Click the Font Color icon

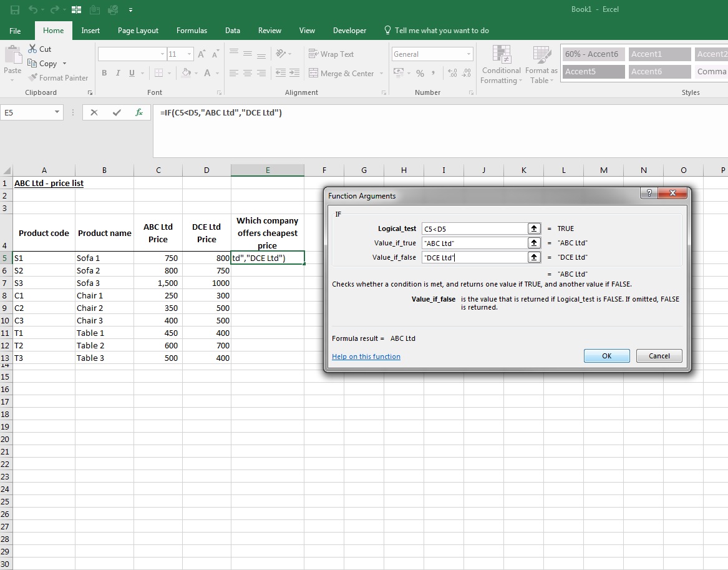(207, 73)
